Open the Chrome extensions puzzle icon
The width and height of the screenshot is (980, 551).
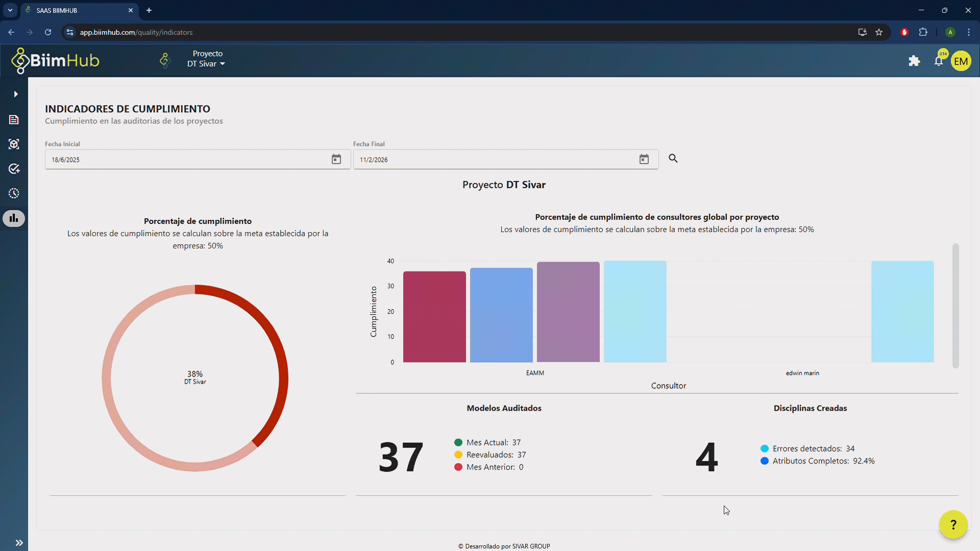point(924,32)
